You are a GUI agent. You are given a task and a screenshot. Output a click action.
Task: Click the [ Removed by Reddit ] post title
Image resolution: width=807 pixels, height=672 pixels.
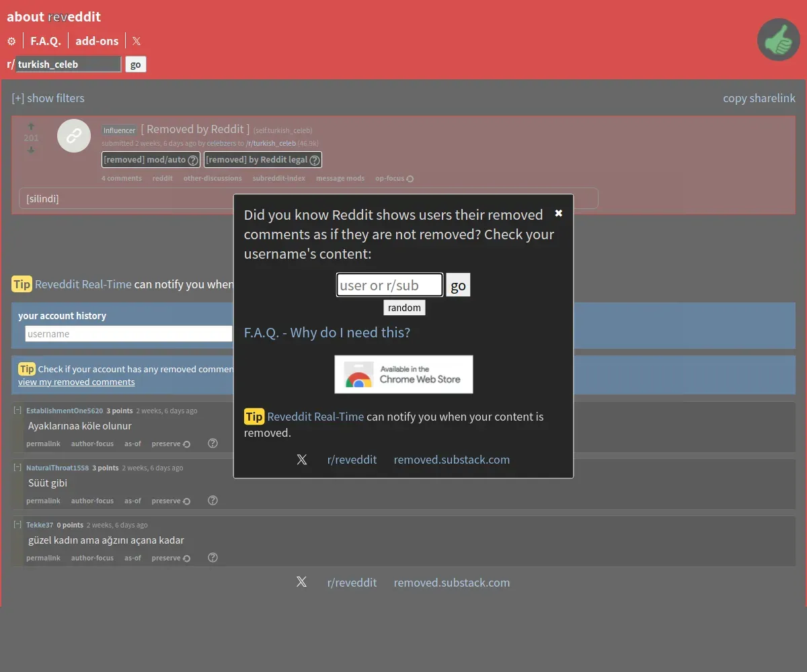[195, 129]
